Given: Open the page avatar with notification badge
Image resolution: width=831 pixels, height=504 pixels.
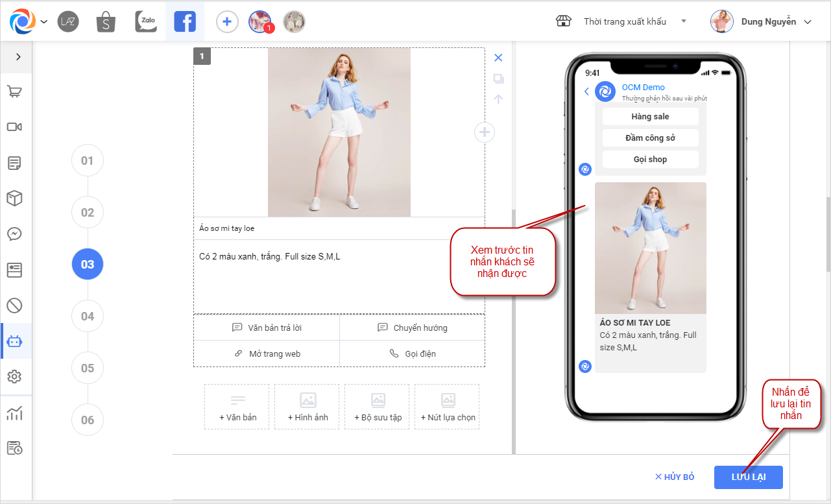Looking at the screenshot, I should (260, 21).
